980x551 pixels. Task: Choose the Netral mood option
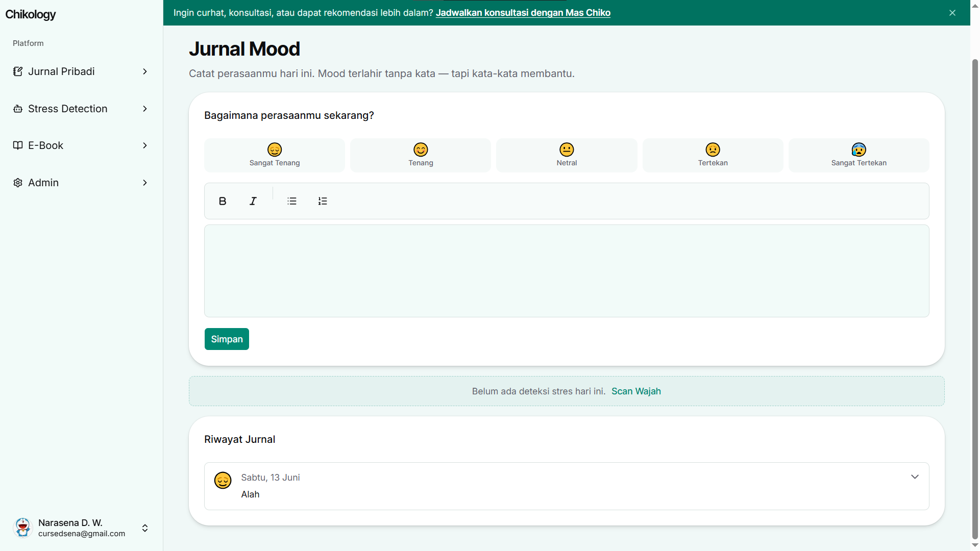pos(567,155)
